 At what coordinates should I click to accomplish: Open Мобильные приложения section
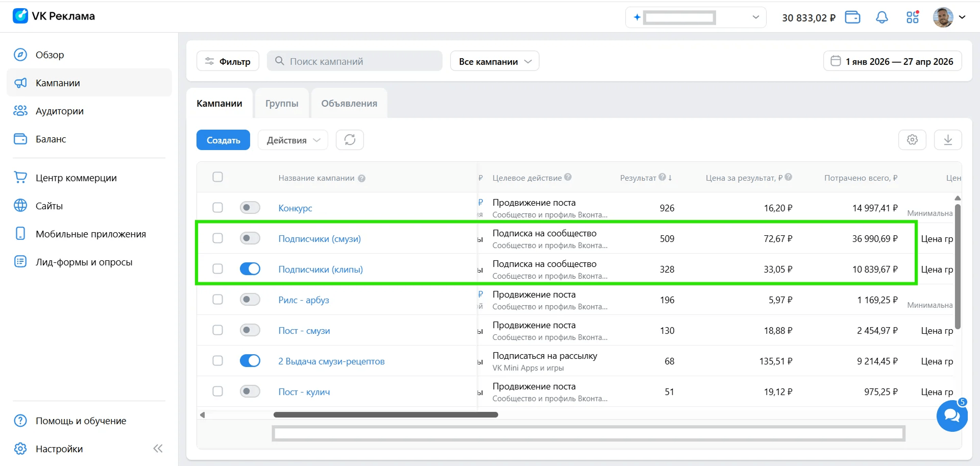pos(89,234)
